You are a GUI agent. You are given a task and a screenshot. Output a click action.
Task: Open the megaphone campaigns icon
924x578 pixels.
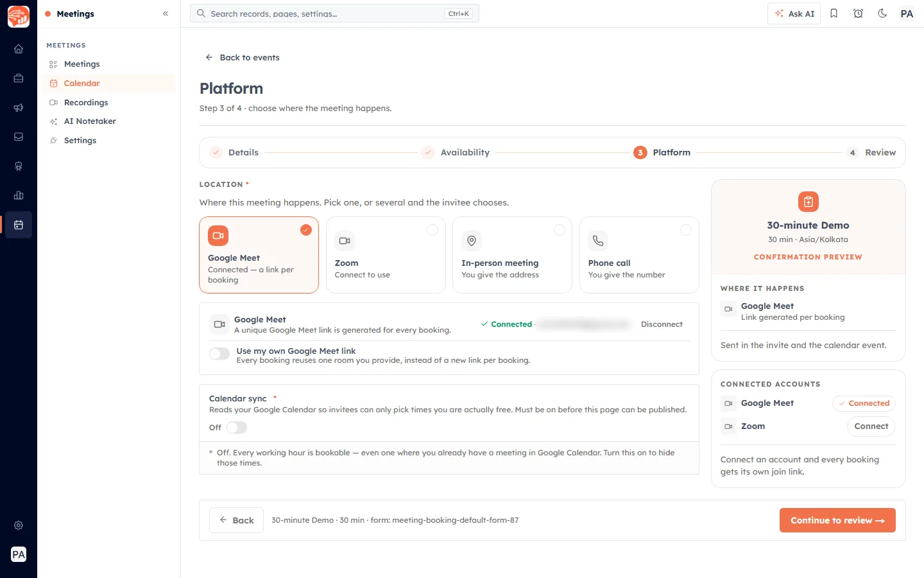tap(19, 108)
